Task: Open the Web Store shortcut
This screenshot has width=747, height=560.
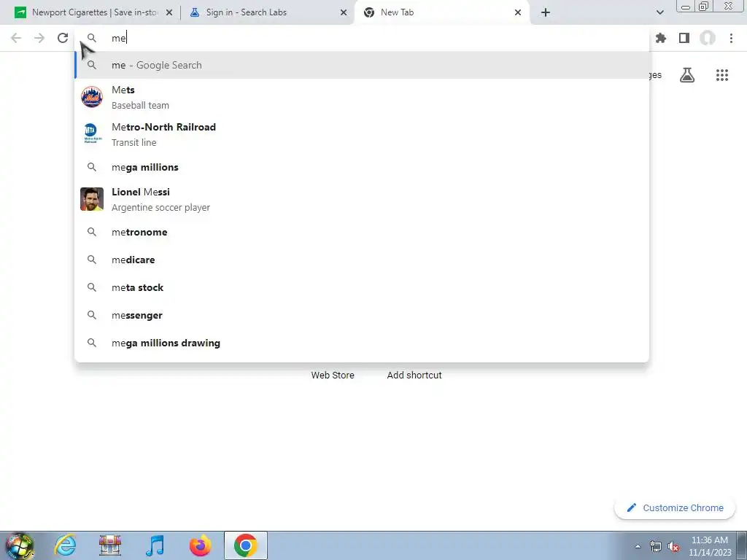Action: (333, 376)
